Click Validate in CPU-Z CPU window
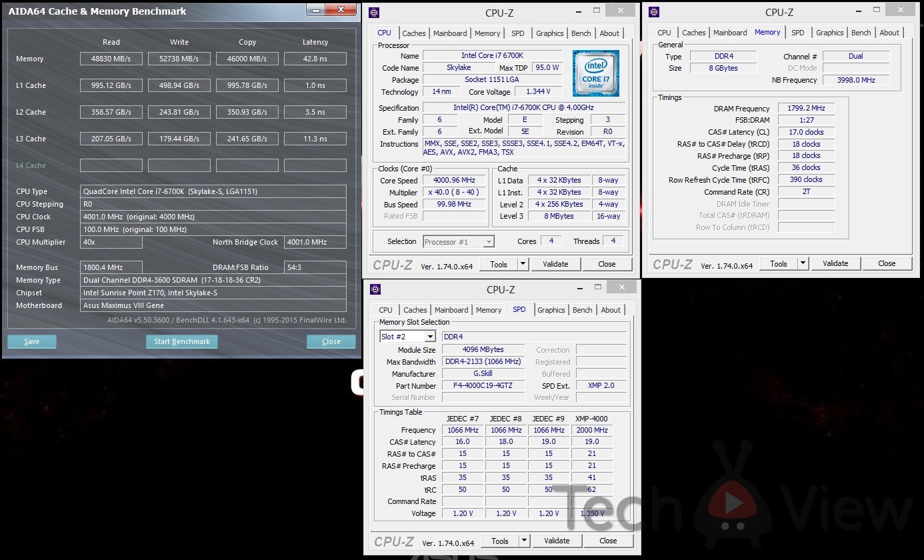The width and height of the screenshot is (924, 560). [555, 264]
